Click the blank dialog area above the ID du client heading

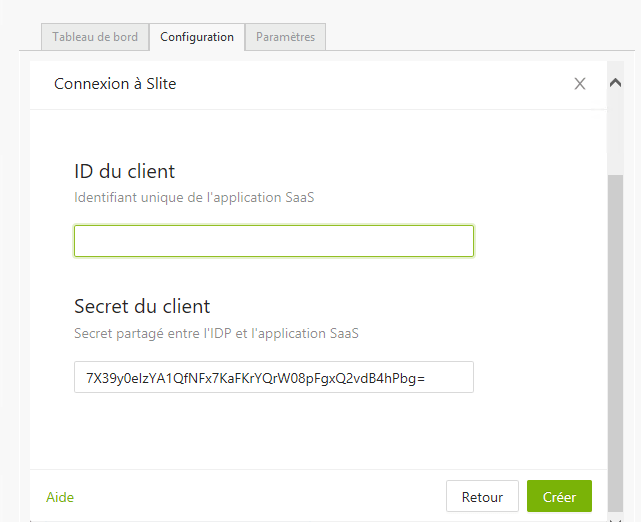[x=319, y=135]
